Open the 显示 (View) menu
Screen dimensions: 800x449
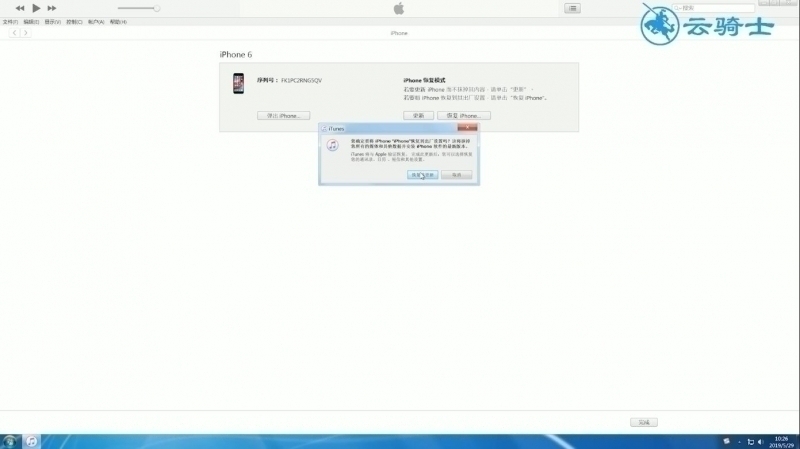click(53, 22)
